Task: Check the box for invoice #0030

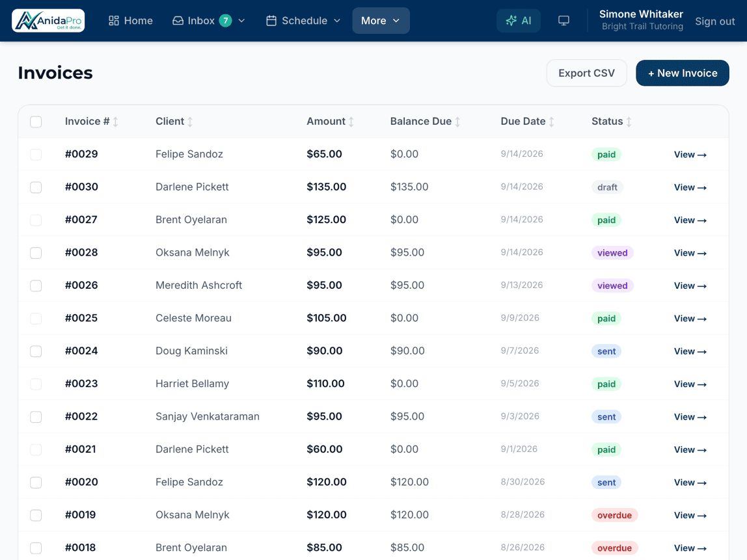Action: pos(36,187)
